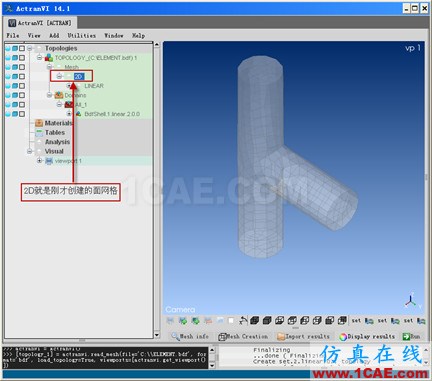Screen dimensions: 432x381
Task: Expand the BdfShell.1.linear.2.0.0 node
Action: tap(69, 114)
